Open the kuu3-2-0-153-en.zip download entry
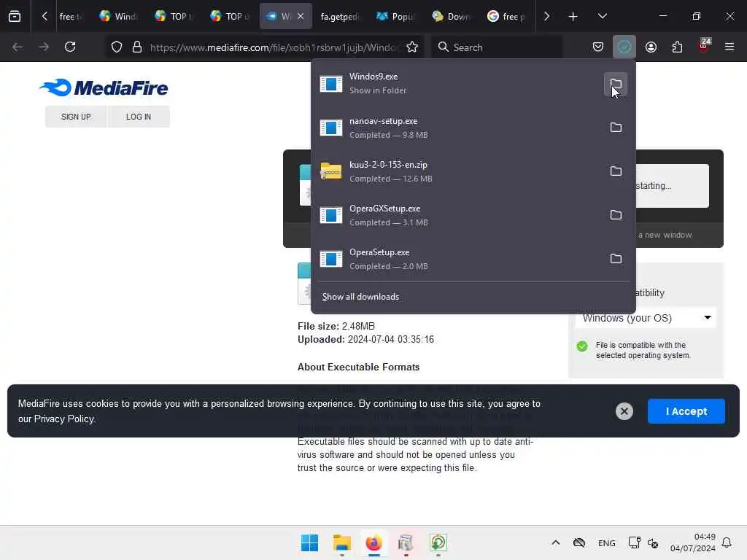747x560 pixels. pos(457,171)
